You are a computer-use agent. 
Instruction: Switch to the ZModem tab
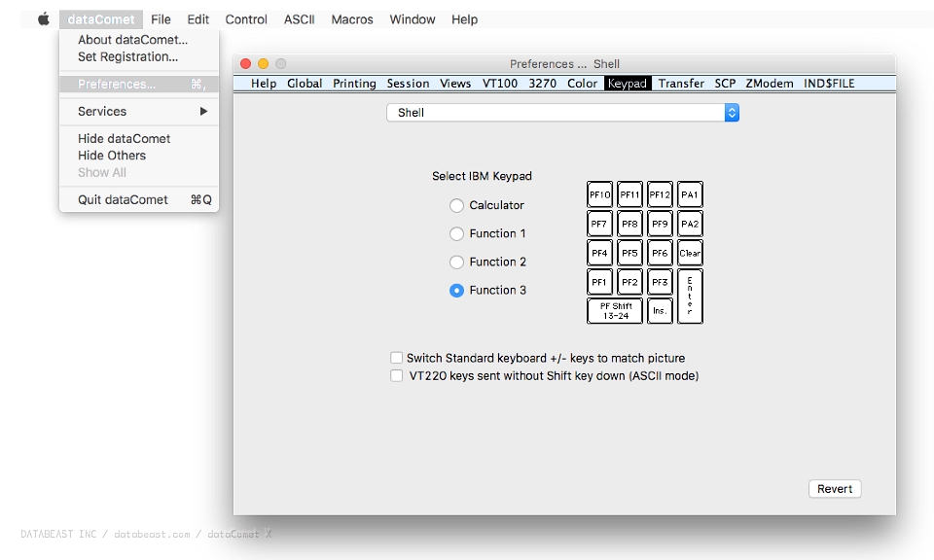tap(769, 84)
